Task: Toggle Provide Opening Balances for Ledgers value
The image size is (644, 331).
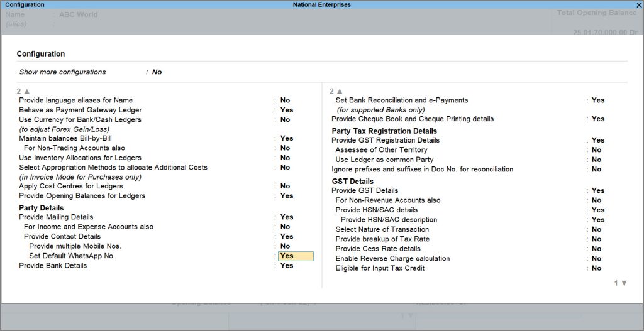Action: [x=287, y=196]
